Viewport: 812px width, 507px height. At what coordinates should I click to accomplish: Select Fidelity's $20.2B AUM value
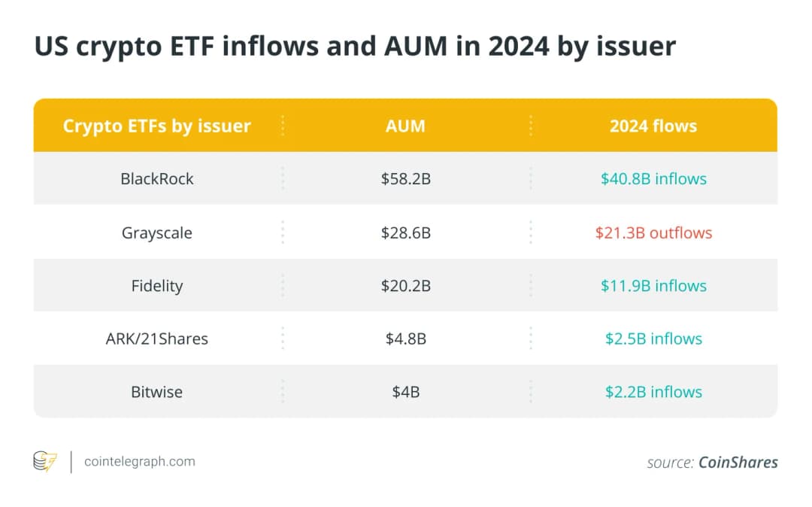405,286
